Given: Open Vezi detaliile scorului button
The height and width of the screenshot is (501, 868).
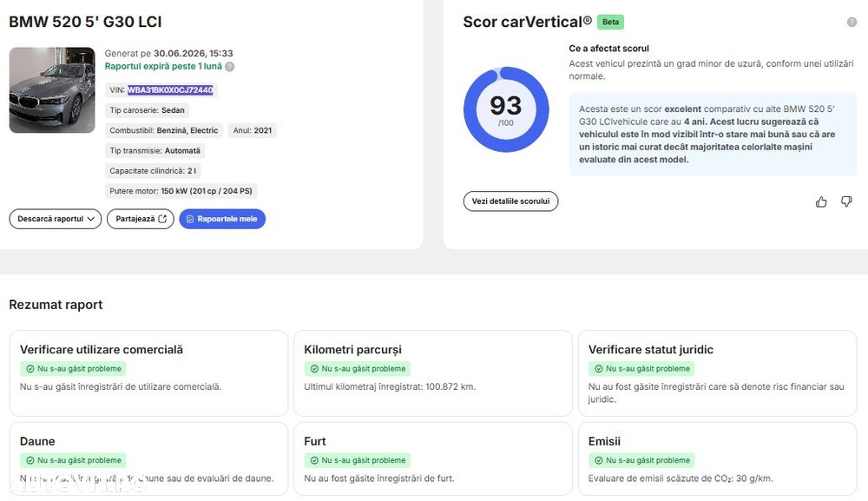Looking at the screenshot, I should coord(510,201).
